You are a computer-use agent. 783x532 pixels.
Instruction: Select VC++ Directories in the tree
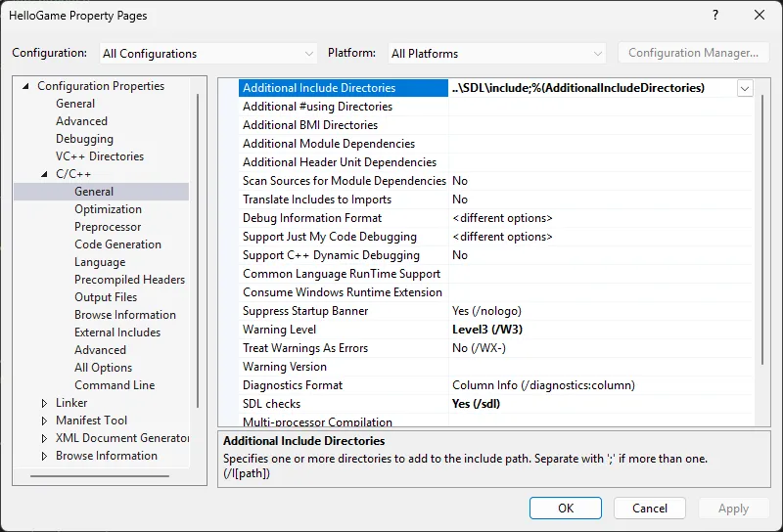[x=99, y=156]
